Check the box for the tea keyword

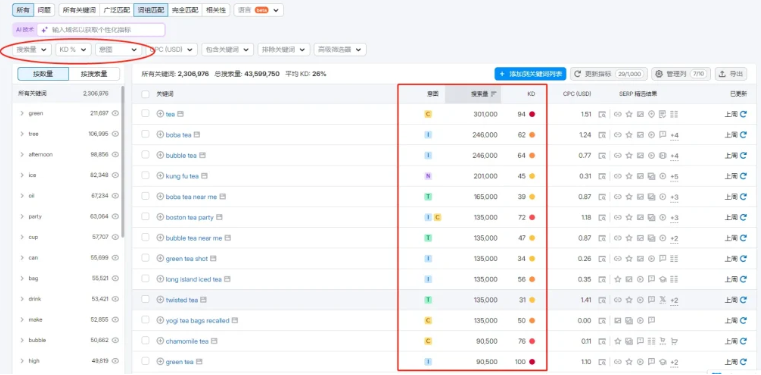145,114
